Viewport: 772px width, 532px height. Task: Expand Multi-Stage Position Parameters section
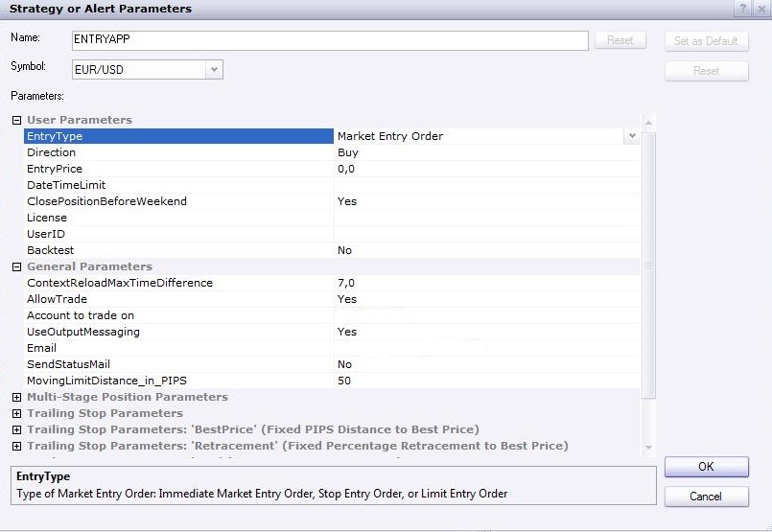(16, 397)
